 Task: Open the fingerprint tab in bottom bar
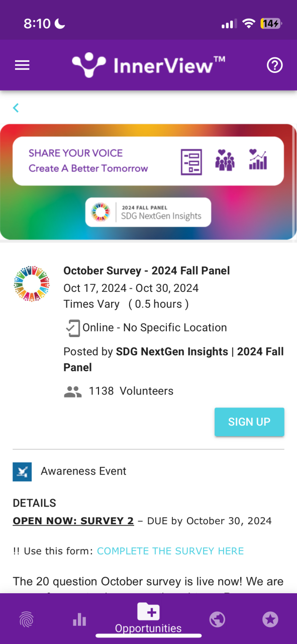coord(27,619)
